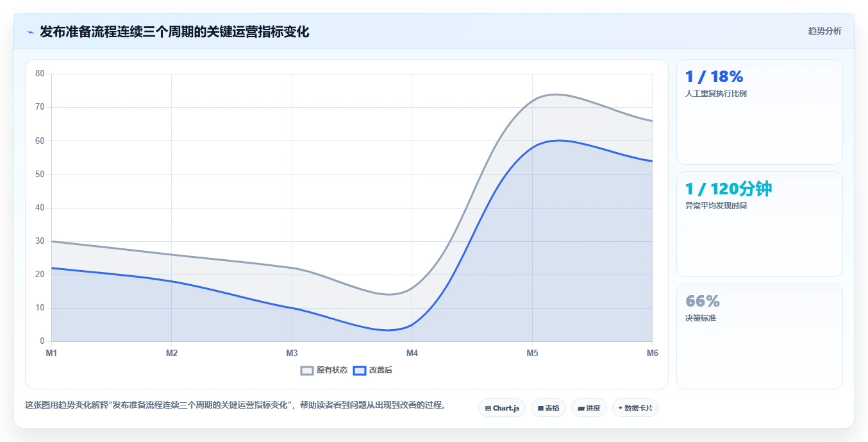Select the Chart.js tag chip

point(502,408)
